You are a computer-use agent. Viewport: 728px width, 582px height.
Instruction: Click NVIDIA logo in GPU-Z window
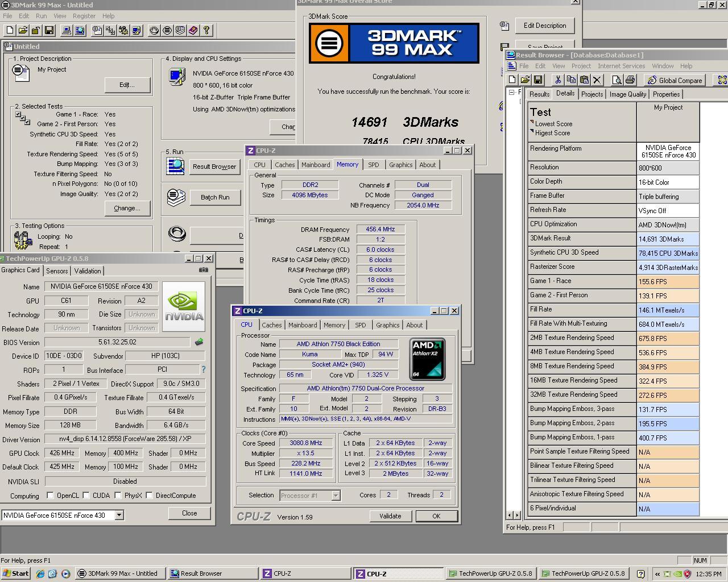[183, 306]
